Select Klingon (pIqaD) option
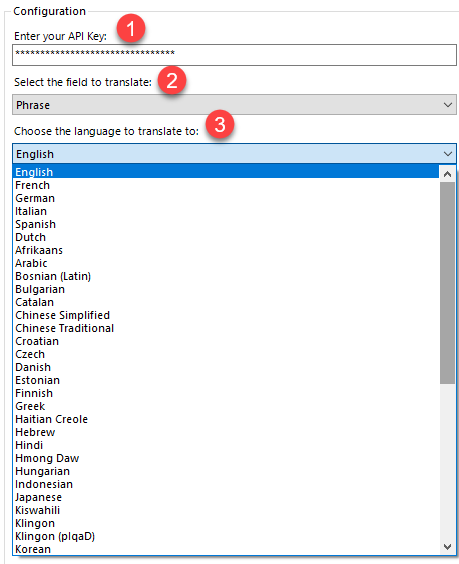 (x=226, y=536)
